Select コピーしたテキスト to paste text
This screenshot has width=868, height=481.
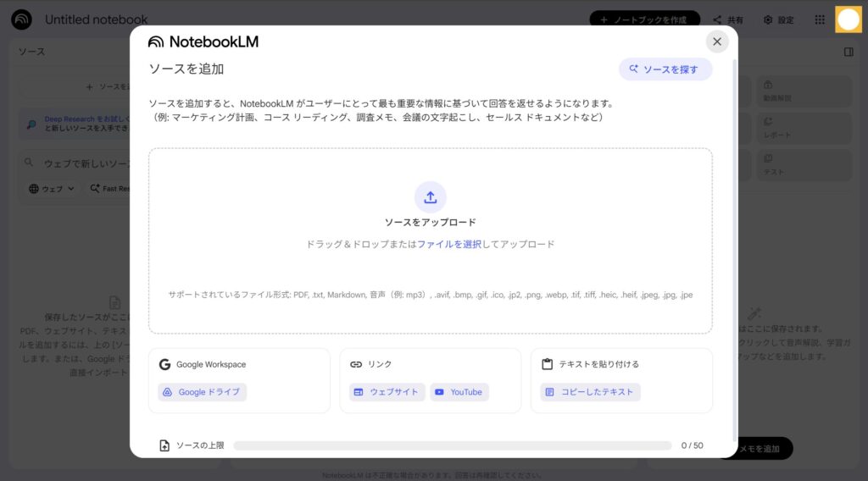pyautogui.click(x=590, y=392)
